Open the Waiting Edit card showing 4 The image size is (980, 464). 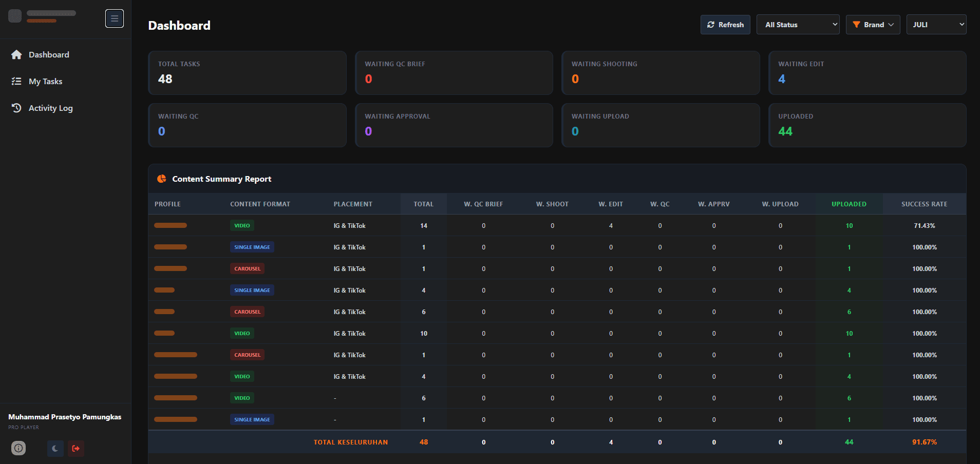pos(868,72)
